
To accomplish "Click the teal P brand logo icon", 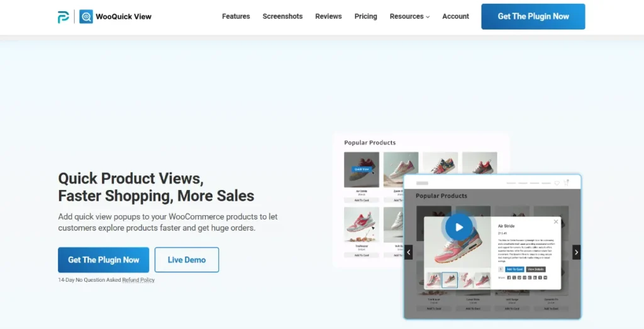I will point(64,17).
